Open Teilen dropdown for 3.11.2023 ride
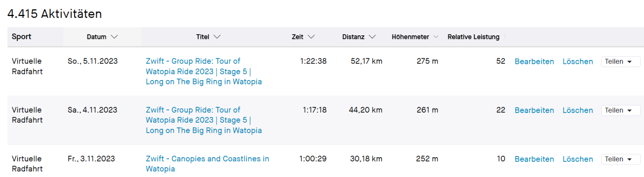Image resolution: width=644 pixels, height=177 pixels. (620, 159)
